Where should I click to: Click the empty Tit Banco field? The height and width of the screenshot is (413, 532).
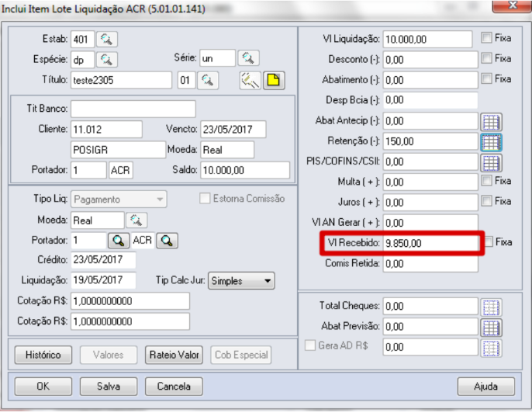(133, 109)
